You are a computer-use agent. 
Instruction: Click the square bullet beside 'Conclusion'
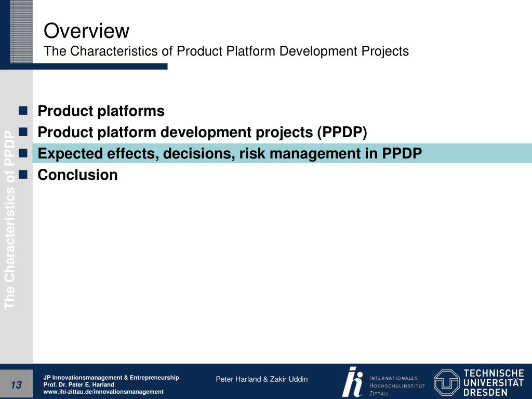pyautogui.click(x=23, y=175)
